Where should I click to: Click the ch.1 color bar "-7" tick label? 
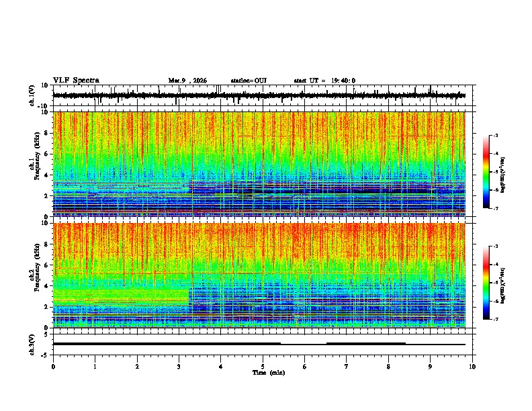[x=495, y=208]
